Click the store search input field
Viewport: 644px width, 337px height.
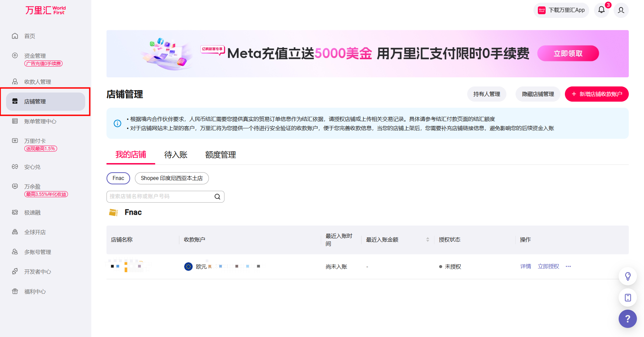[161, 197]
